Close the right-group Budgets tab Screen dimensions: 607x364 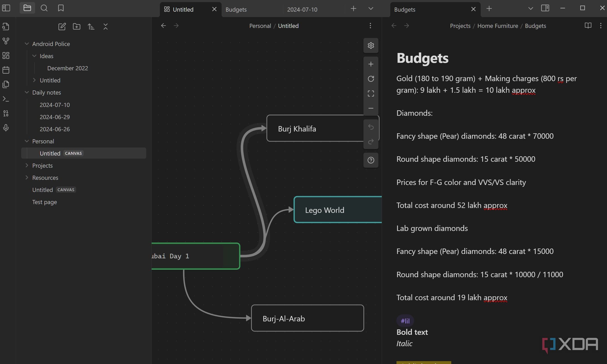pos(473,9)
